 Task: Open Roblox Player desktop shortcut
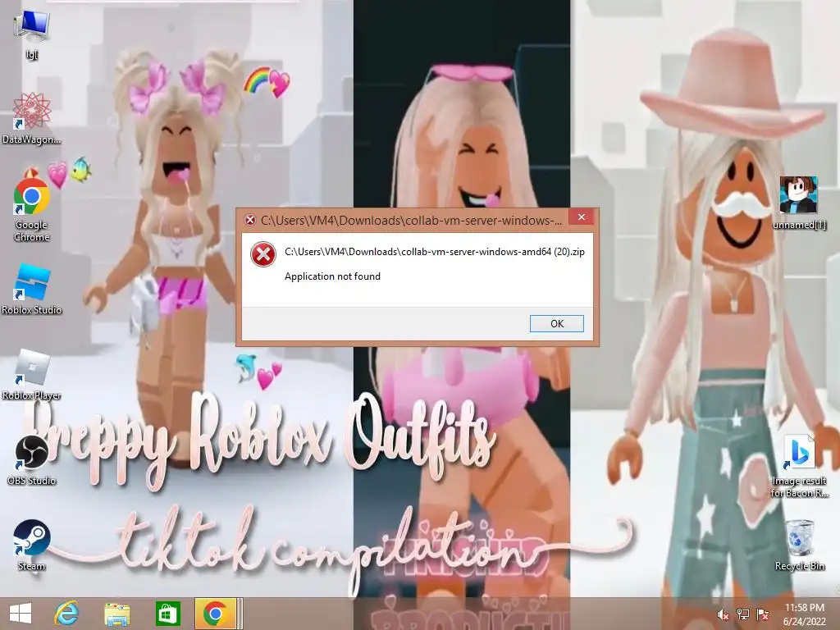click(x=31, y=374)
